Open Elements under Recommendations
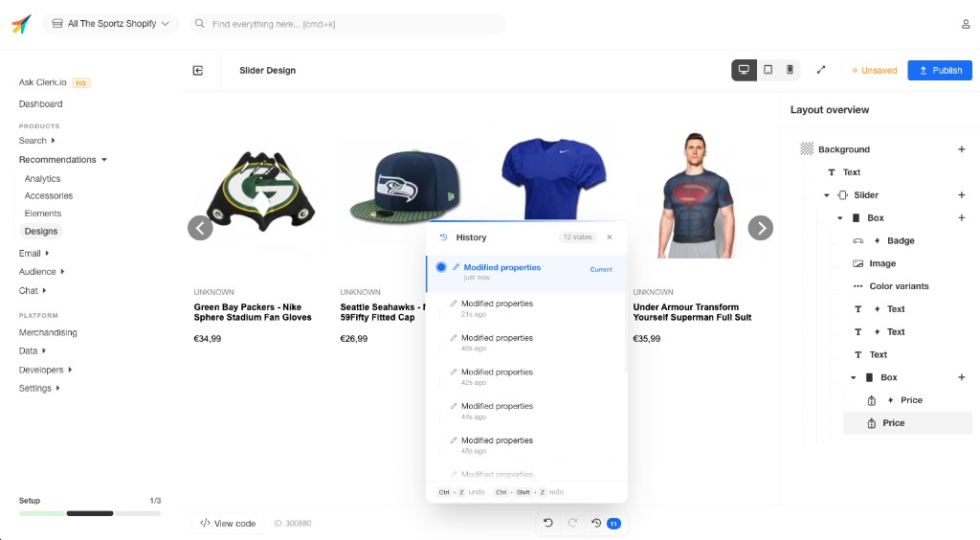Image resolution: width=980 pixels, height=540 pixels. (x=43, y=214)
